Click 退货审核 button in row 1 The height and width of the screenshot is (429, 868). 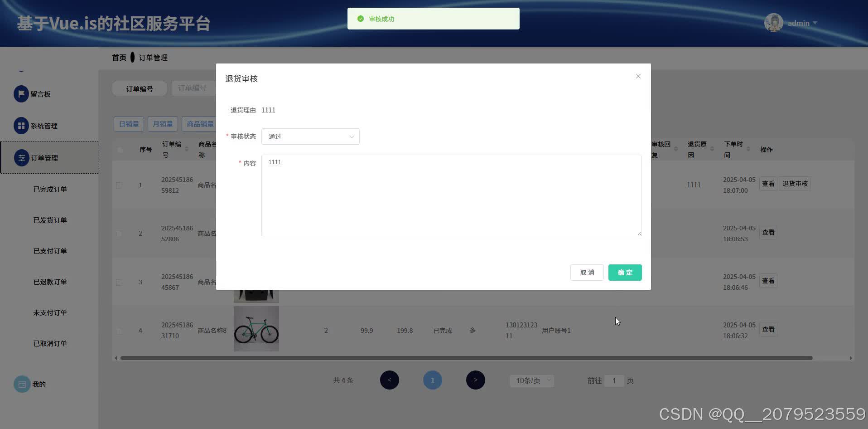795,184
